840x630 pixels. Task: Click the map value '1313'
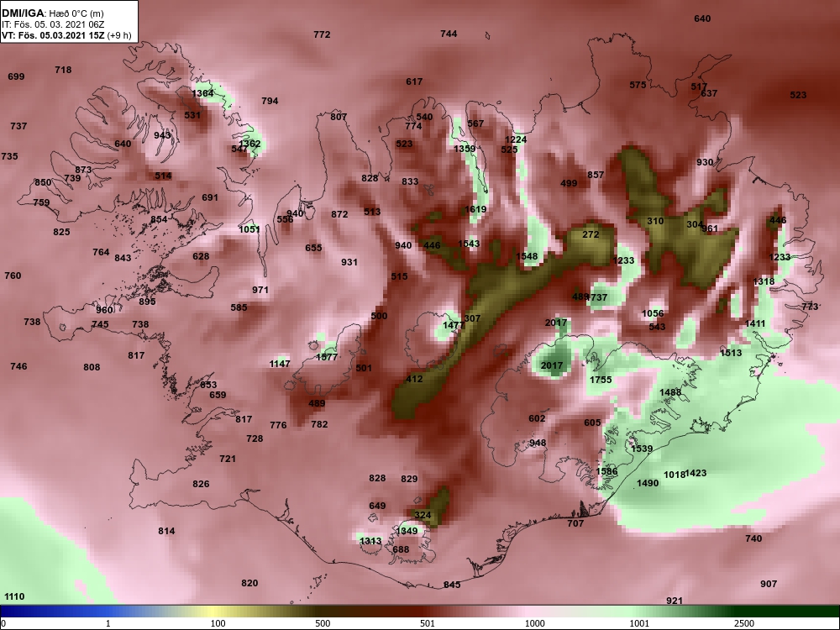pyautogui.click(x=370, y=541)
